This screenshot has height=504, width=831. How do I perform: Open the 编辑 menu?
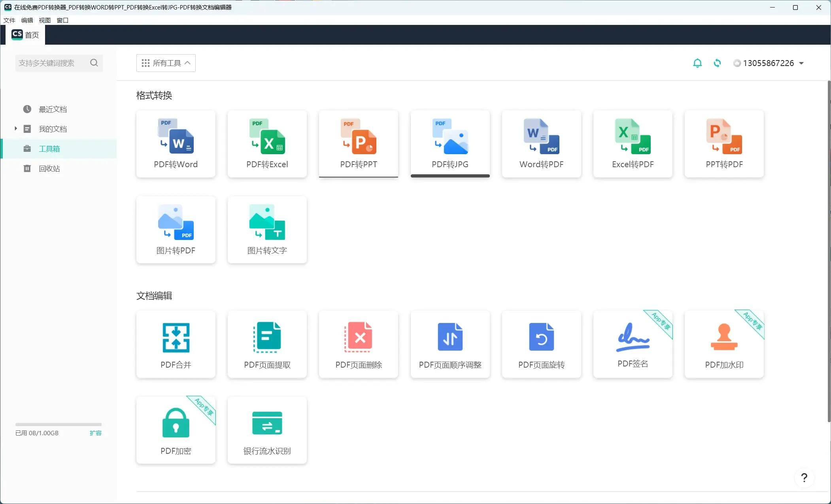pyautogui.click(x=27, y=20)
